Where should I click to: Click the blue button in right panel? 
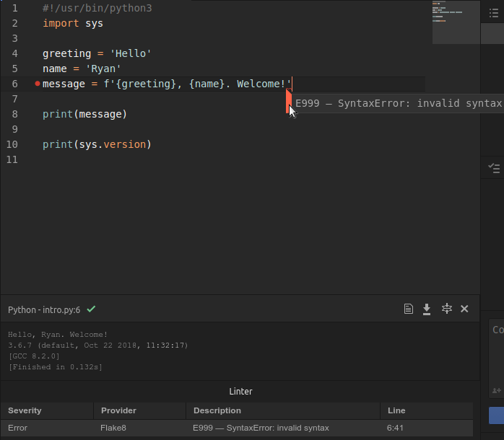(496, 415)
